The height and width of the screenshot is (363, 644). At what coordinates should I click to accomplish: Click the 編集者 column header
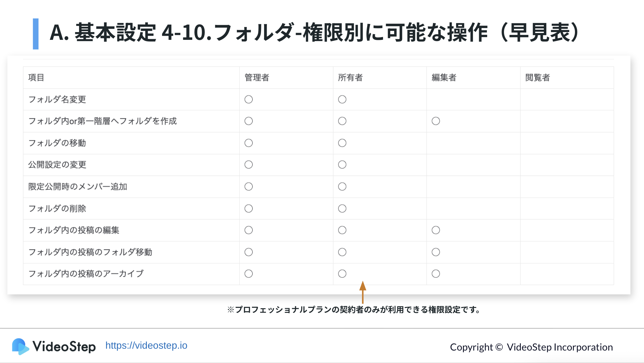444,78
